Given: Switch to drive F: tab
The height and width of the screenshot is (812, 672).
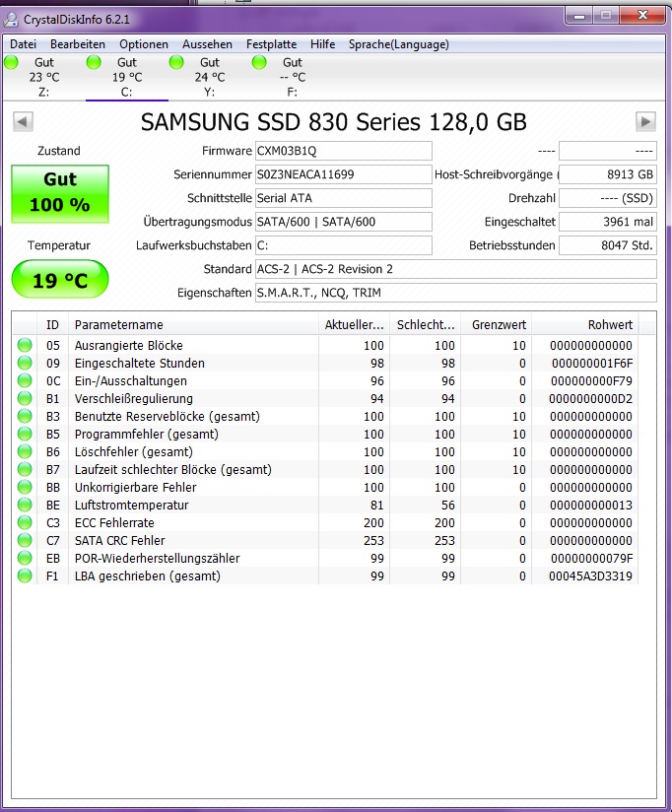Looking at the screenshot, I should (x=293, y=77).
